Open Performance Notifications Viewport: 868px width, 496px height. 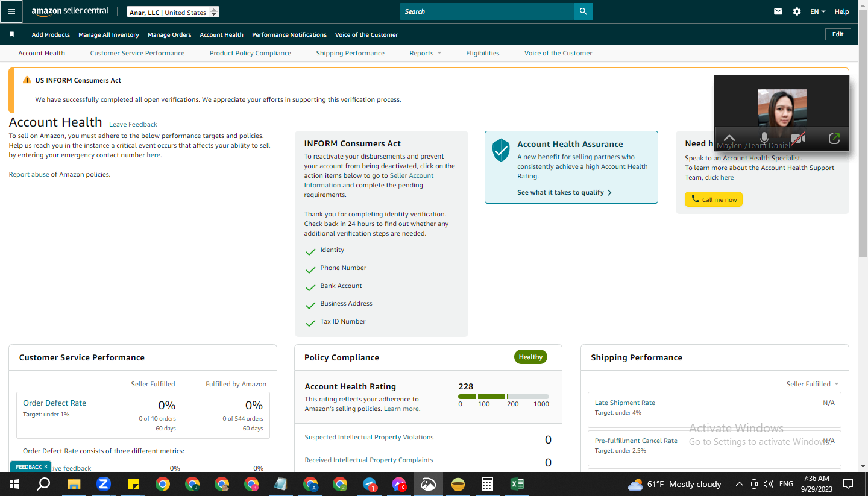tap(289, 34)
